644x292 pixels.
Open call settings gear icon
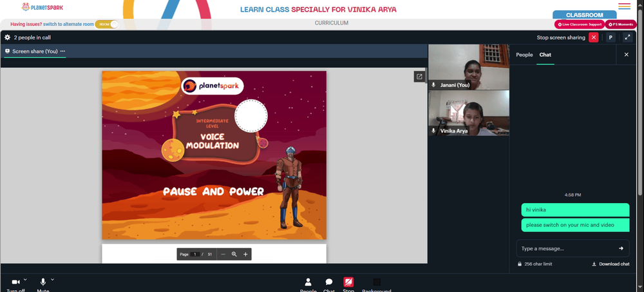click(7, 37)
